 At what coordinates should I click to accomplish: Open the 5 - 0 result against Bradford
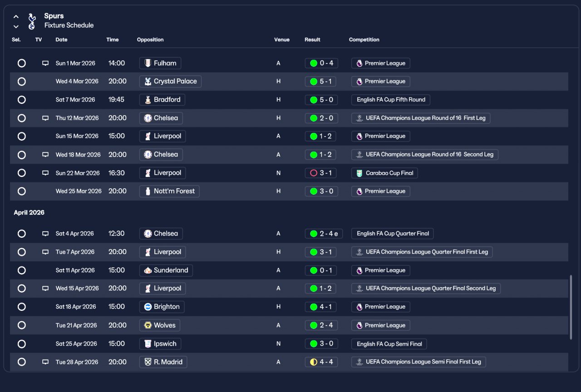pos(321,100)
